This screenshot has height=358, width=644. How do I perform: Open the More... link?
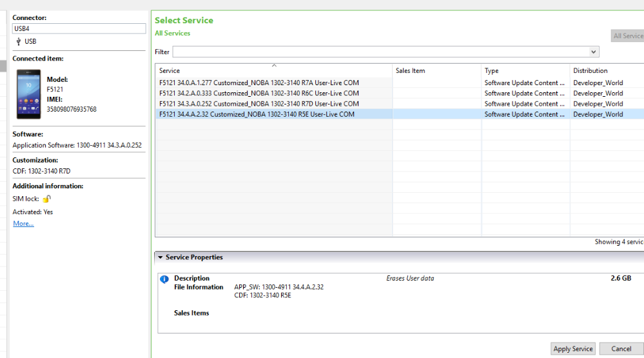pyautogui.click(x=23, y=224)
